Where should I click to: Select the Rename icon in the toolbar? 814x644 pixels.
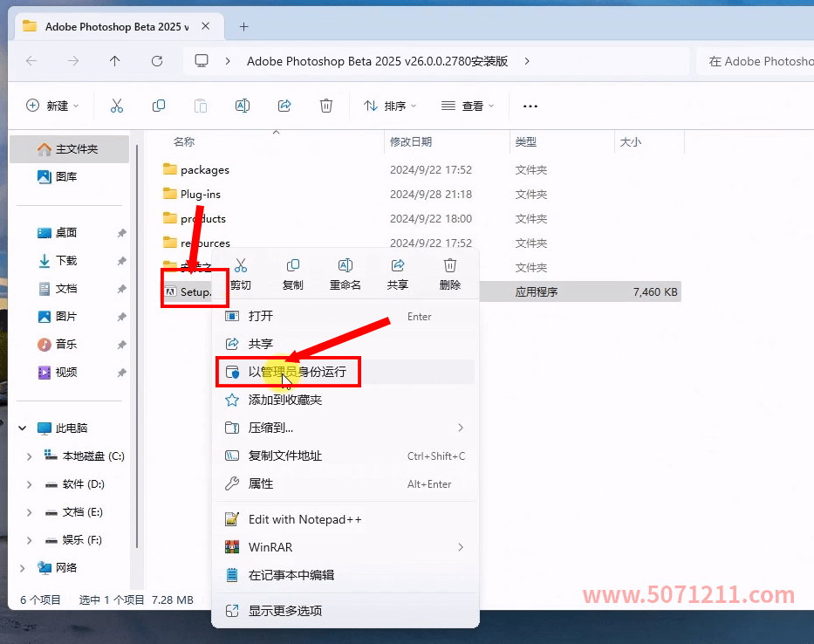point(242,105)
